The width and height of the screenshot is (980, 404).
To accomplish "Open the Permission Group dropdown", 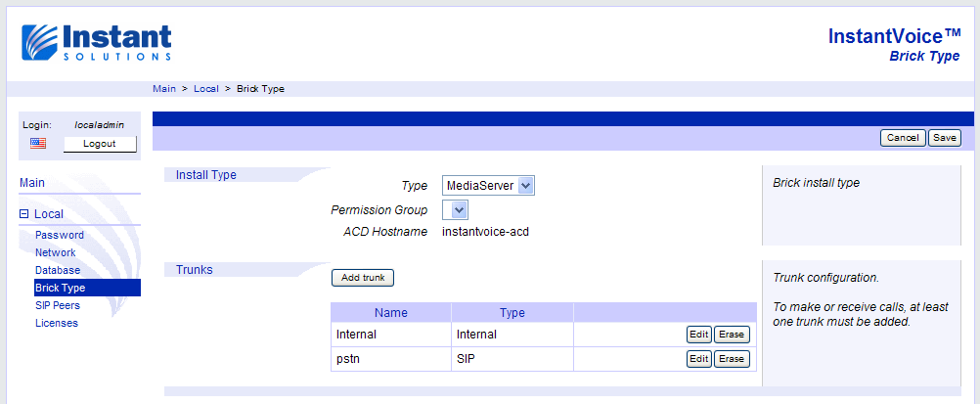I will pos(455,209).
